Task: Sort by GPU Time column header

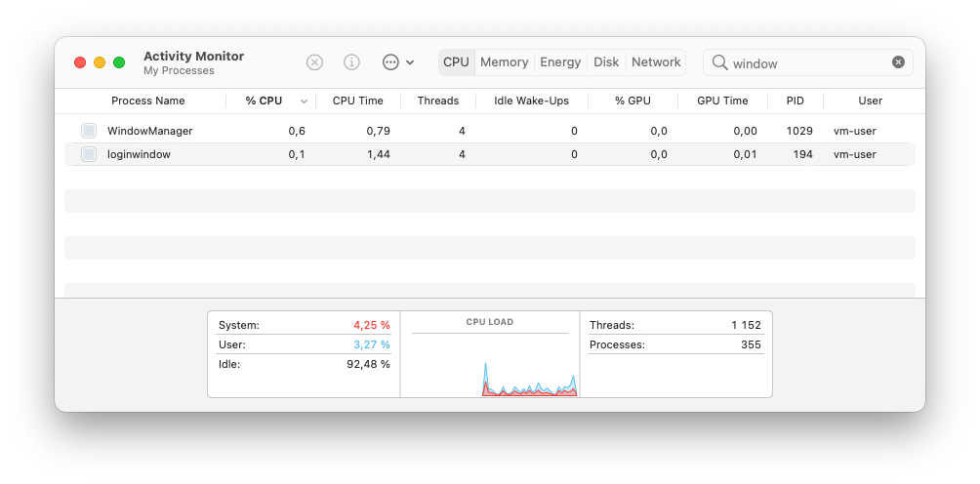Action: [x=722, y=101]
